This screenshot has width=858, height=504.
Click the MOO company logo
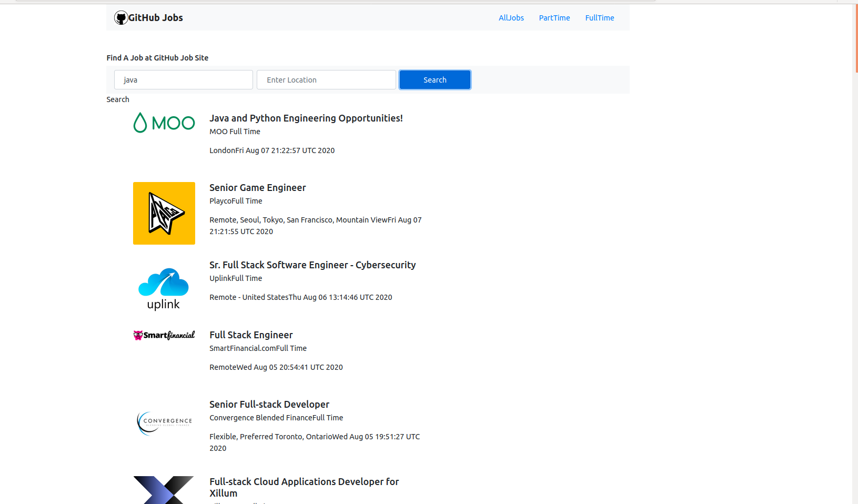[x=164, y=123]
